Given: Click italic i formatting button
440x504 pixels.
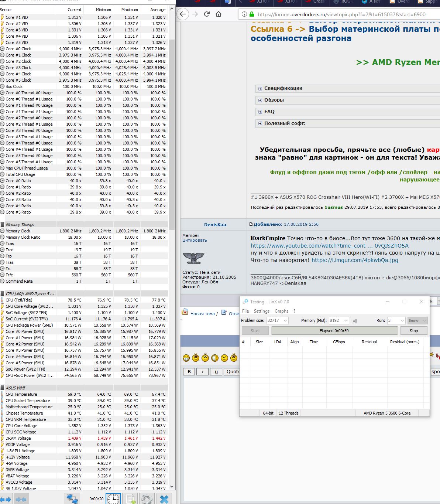Looking at the screenshot, I should pos(202,372).
